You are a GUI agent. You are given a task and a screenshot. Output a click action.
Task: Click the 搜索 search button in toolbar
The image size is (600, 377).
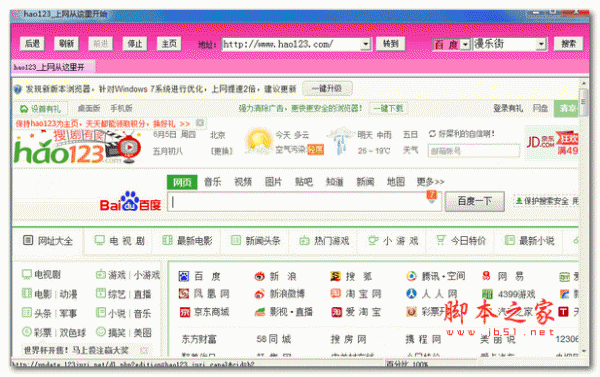568,44
